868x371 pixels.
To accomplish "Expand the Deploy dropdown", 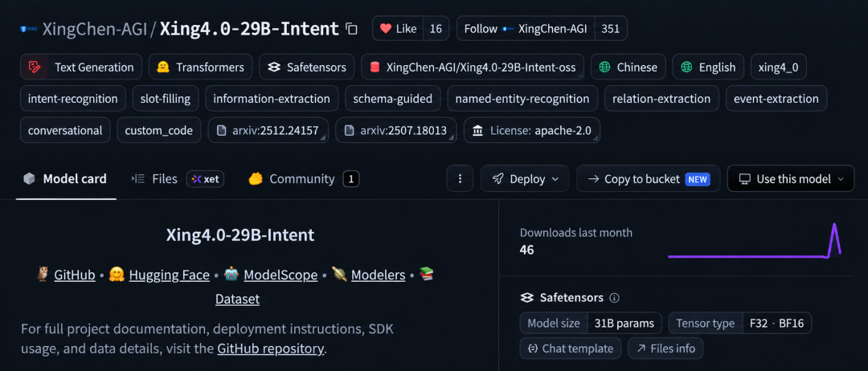I will 525,178.
